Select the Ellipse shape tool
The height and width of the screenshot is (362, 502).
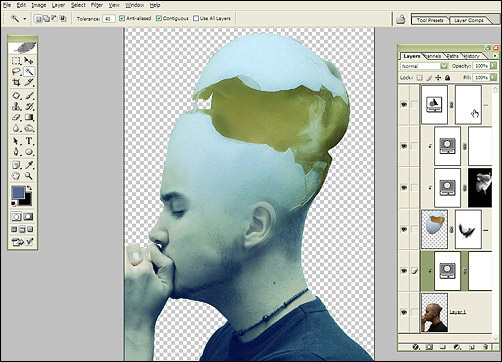29,152
